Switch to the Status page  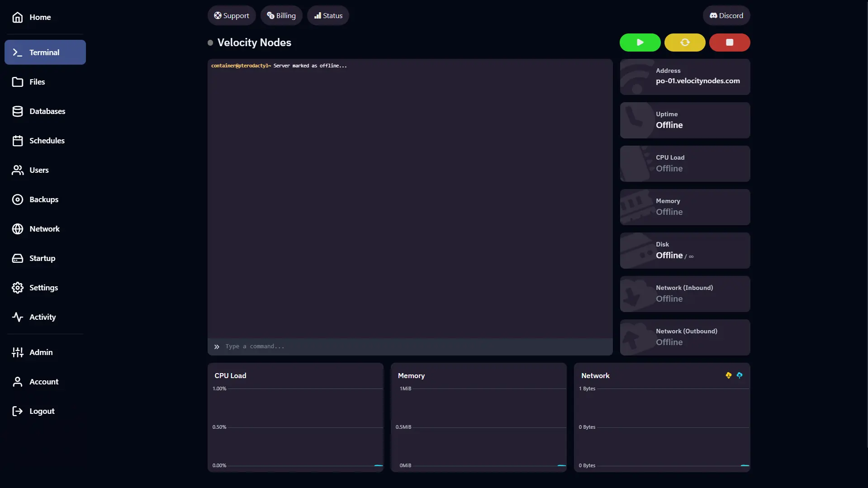pos(327,15)
